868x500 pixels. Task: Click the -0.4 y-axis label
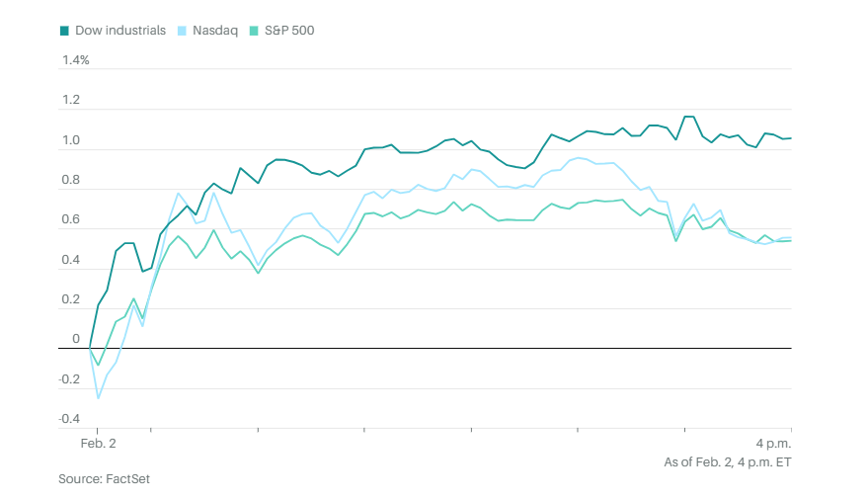[x=69, y=419]
